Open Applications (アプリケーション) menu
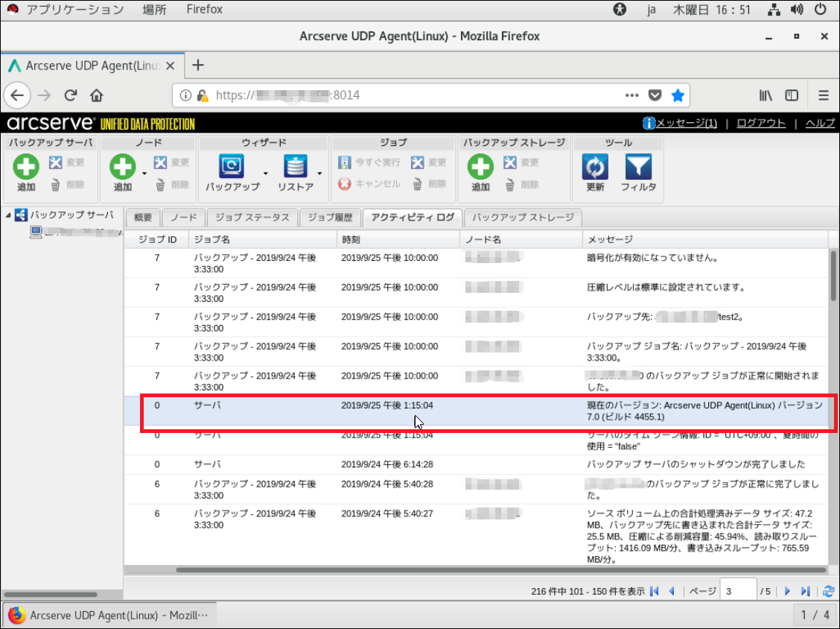This screenshot has width=840, height=629. pyautogui.click(x=75, y=9)
